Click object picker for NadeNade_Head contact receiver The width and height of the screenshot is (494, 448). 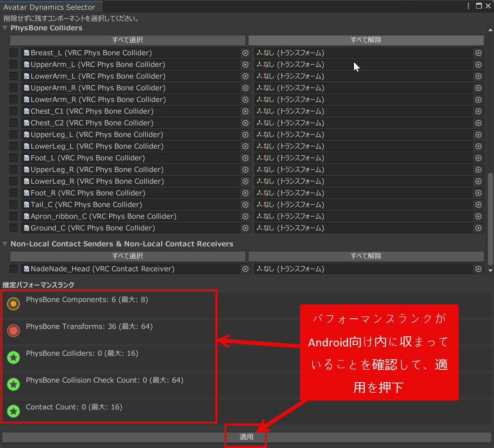tap(245, 269)
